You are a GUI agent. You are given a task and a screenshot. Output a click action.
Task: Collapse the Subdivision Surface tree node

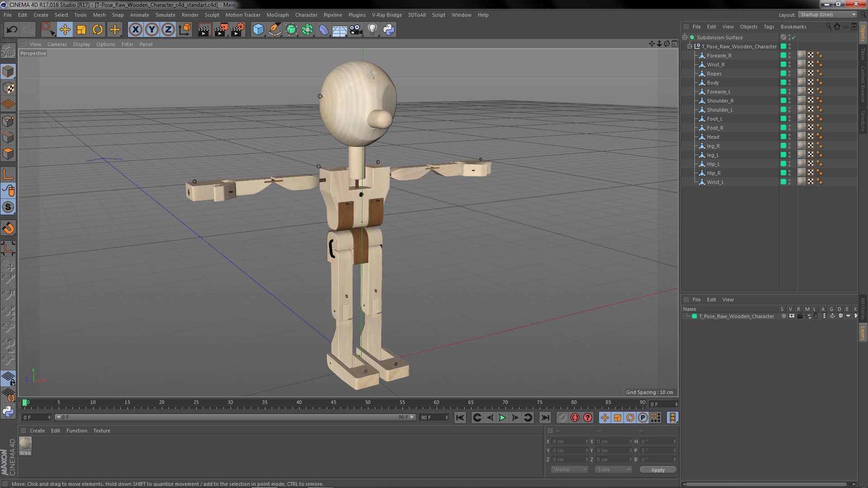click(x=685, y=38)
